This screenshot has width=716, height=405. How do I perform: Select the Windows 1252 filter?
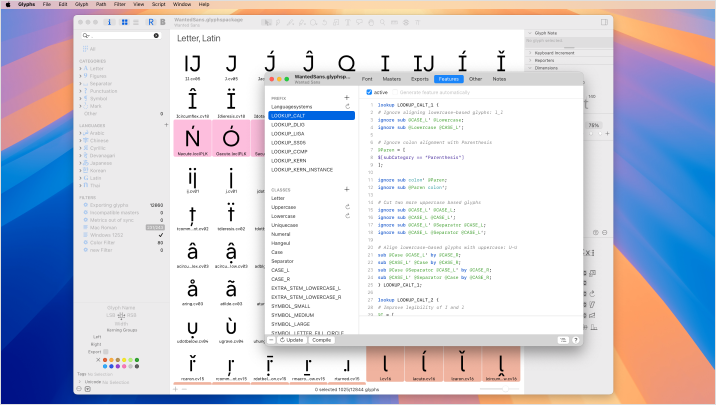tap(122, 235)
